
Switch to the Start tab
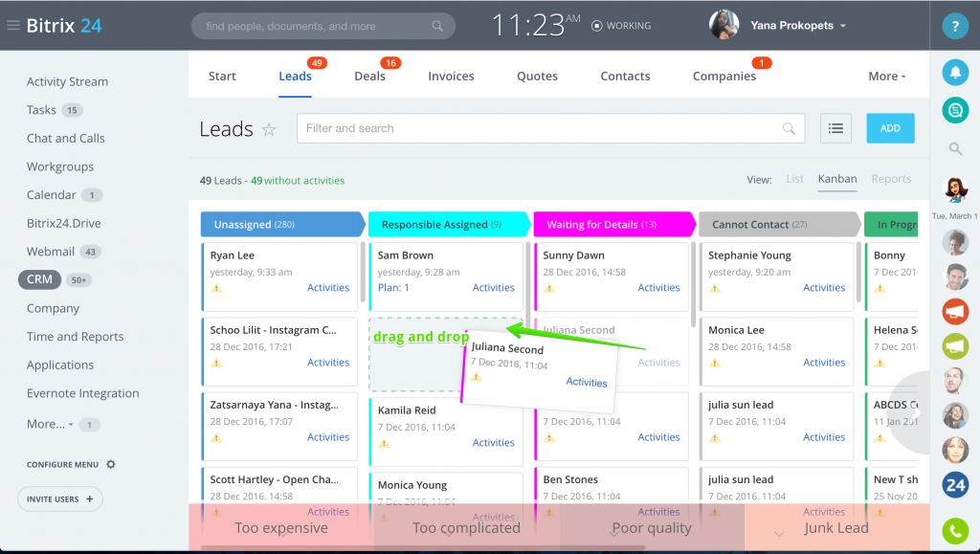(x=222, y=77)
